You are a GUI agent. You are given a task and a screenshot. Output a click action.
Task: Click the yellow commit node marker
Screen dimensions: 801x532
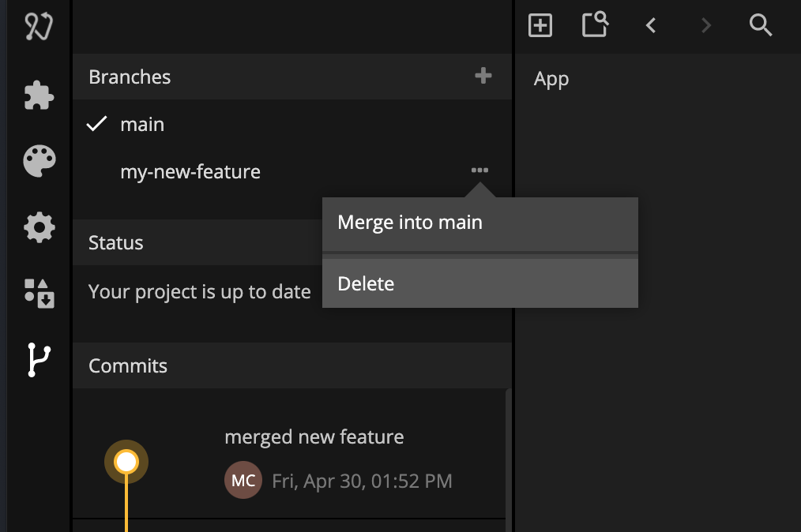126,462
